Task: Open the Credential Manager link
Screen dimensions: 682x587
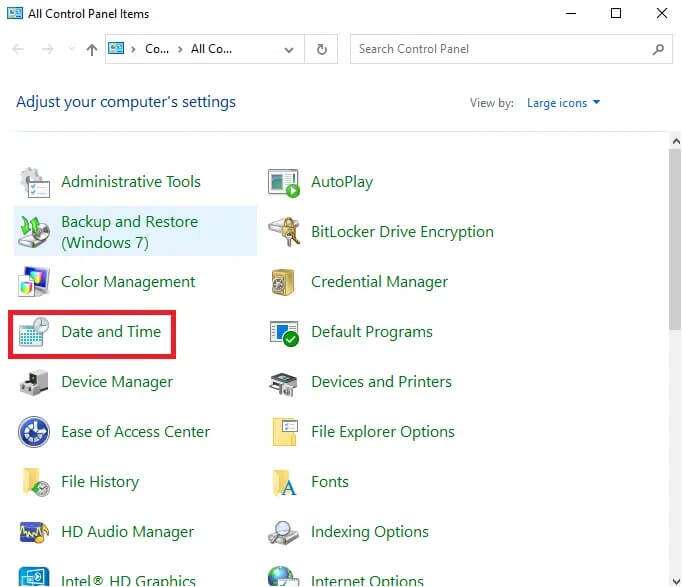Action: (x=379, y=282)
